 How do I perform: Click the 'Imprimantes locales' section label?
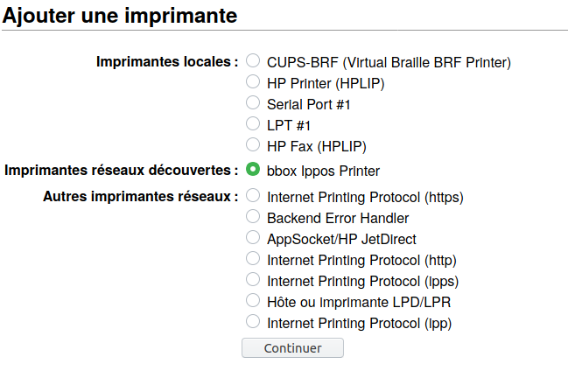(x=167, y=62)
